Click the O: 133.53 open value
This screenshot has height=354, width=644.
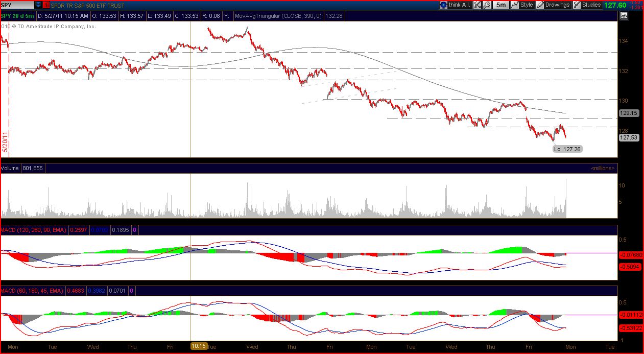[104, 16]
